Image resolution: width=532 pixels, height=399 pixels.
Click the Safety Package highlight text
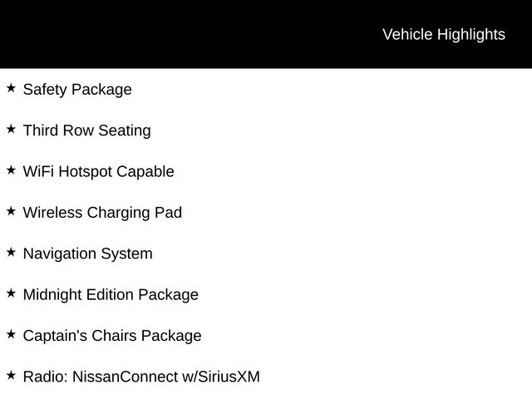coord(77,90)
